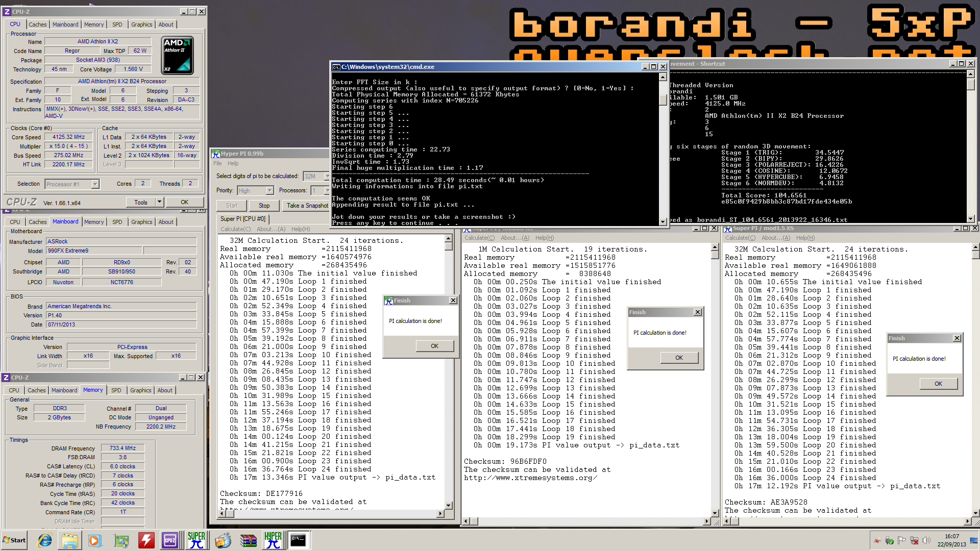This screenshot has height=551, width=980.
Task: Click the cmd.exe title bar icon
Action: click(336, 67)
